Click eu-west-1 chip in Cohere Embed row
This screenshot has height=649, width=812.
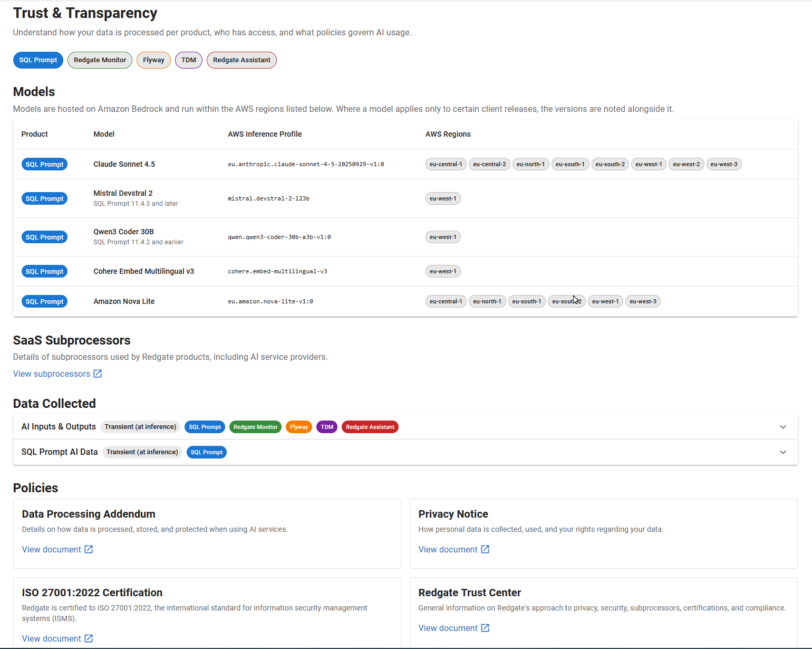[443, 271]
